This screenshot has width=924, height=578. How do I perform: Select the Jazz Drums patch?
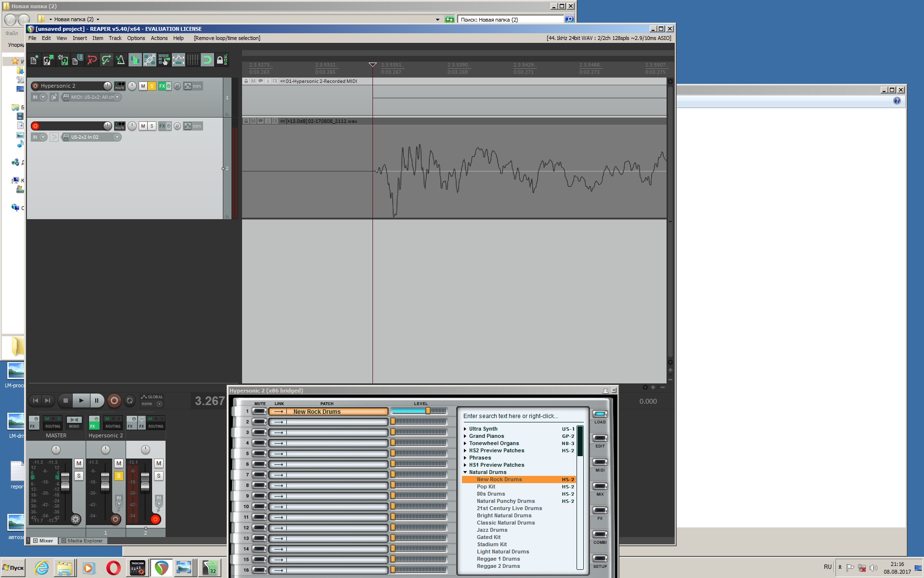point(492,530)
